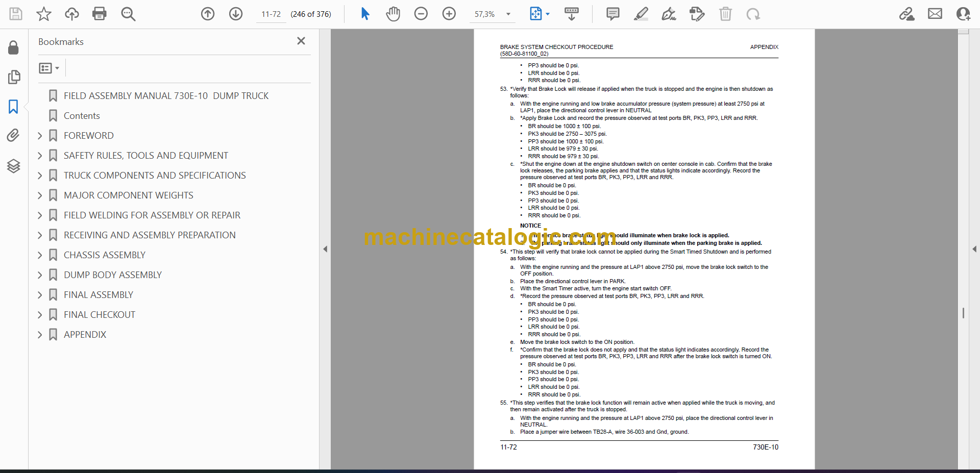980x473 pixels.
Task: Click the upload to cloud icon
Action: click(x=72, y=14)
